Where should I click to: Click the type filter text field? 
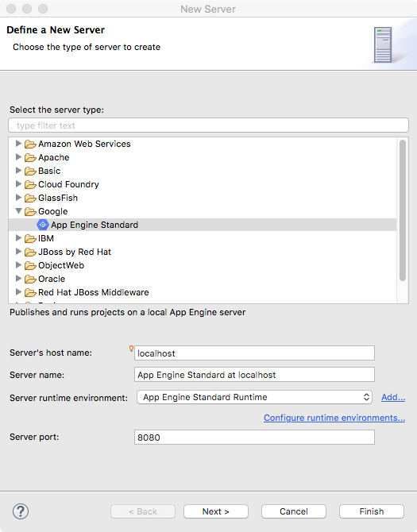pyautogui.click(x=208, y=125)
